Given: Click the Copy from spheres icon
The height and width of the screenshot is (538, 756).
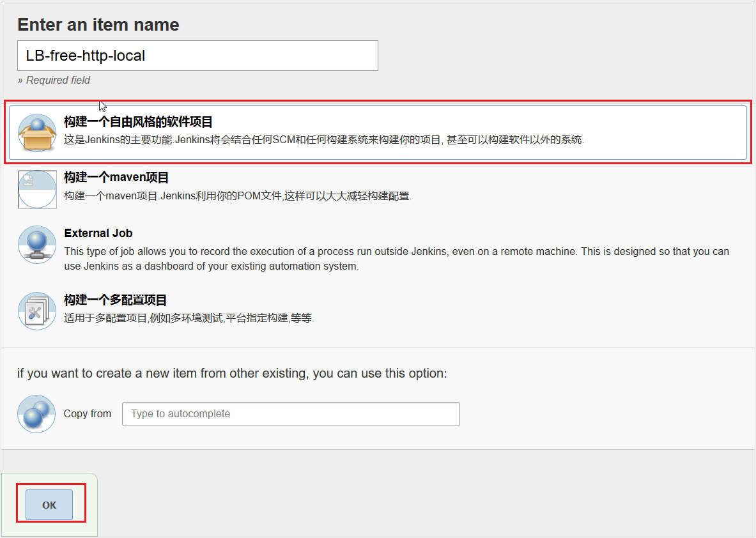Looking at the screenshot, I should coord(37,413).
